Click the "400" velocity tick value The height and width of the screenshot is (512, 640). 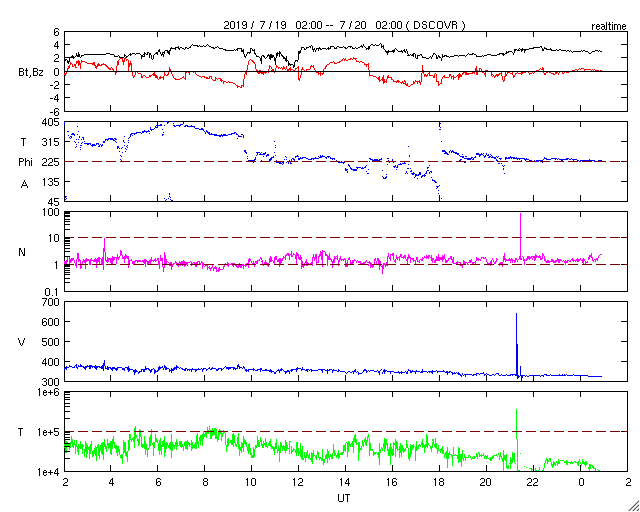53,362
